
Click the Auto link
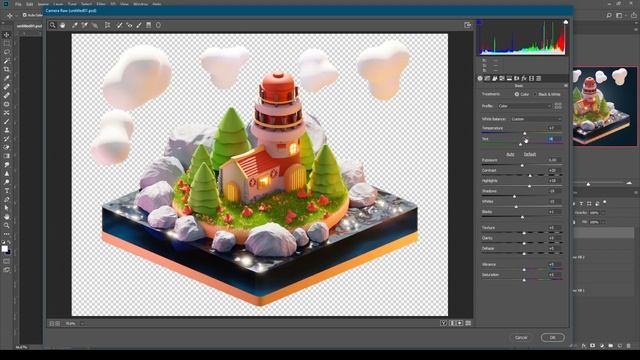coord(510,154)
